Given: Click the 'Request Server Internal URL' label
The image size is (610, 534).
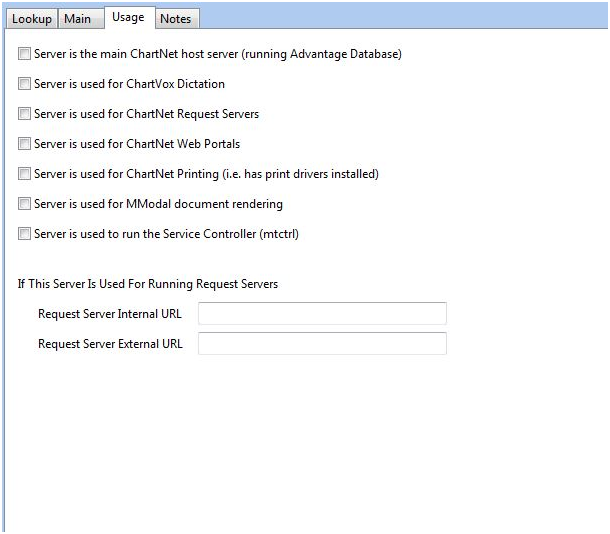Looking at the screenshot, I should [x=110, y=314].
